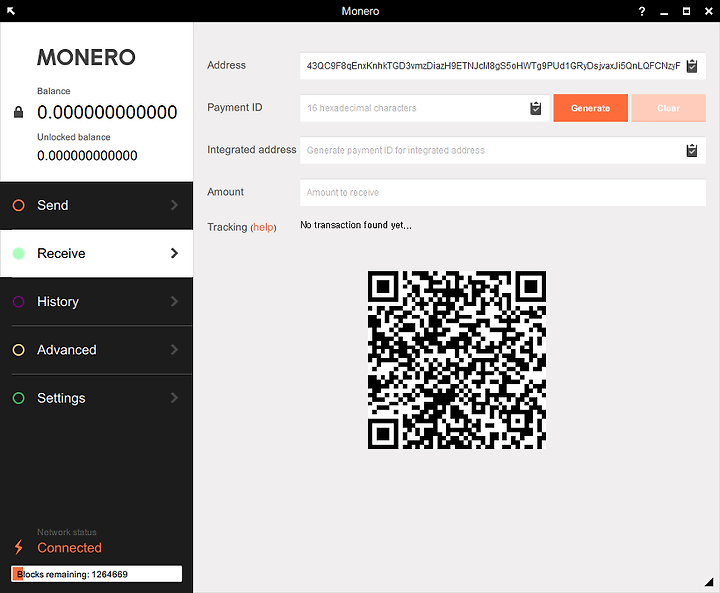The height and width of the screenshot is (593, 720).
Task: Click the lock icon beside Balance
Action: [18, 112]
